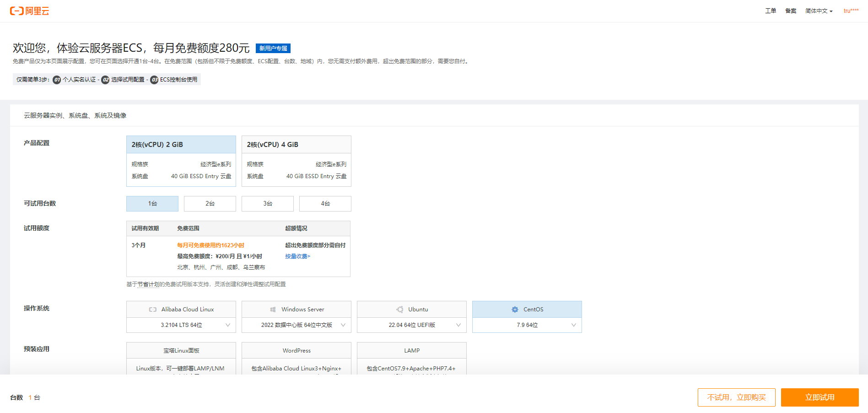The image size is (868, 413).
Task: Click the 可试用台数 label
Action: [x=40, y=204]
